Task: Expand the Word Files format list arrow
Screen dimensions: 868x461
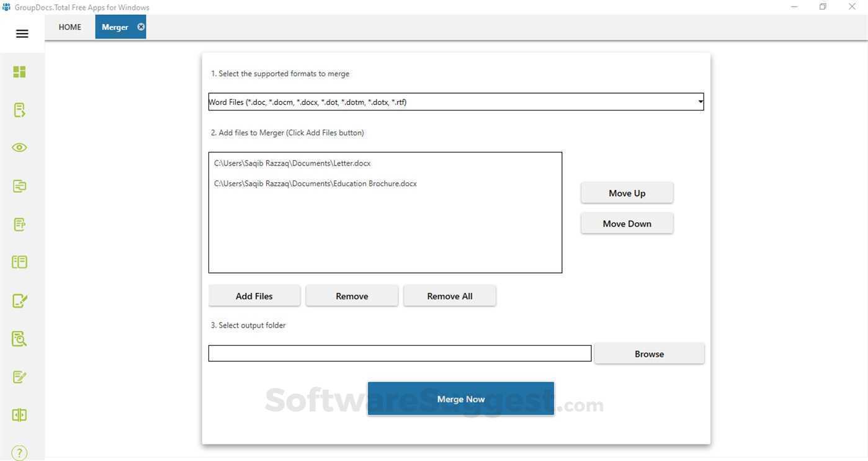Action: 700,101
